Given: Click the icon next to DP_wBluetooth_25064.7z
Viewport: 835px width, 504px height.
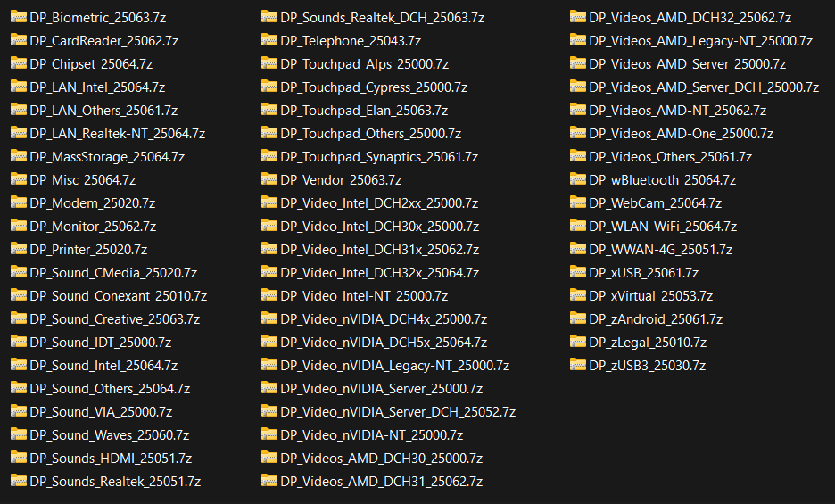Looking at the screenshot, I should point(578,178).
